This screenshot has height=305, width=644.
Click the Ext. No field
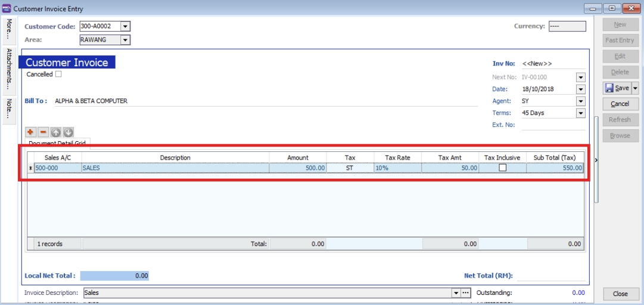pos(553,125)
